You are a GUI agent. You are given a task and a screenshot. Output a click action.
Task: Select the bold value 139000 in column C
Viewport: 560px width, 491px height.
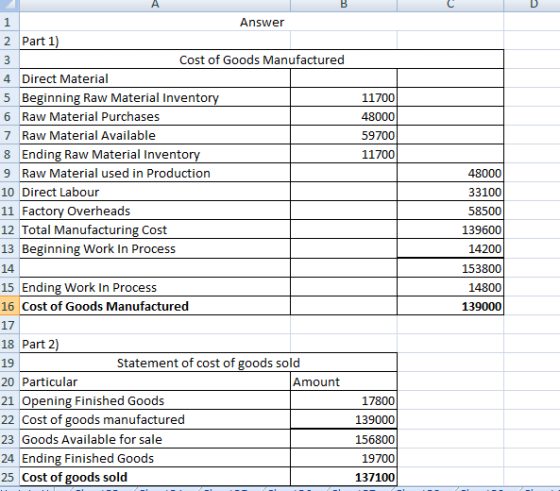click(x=450, y=306)
